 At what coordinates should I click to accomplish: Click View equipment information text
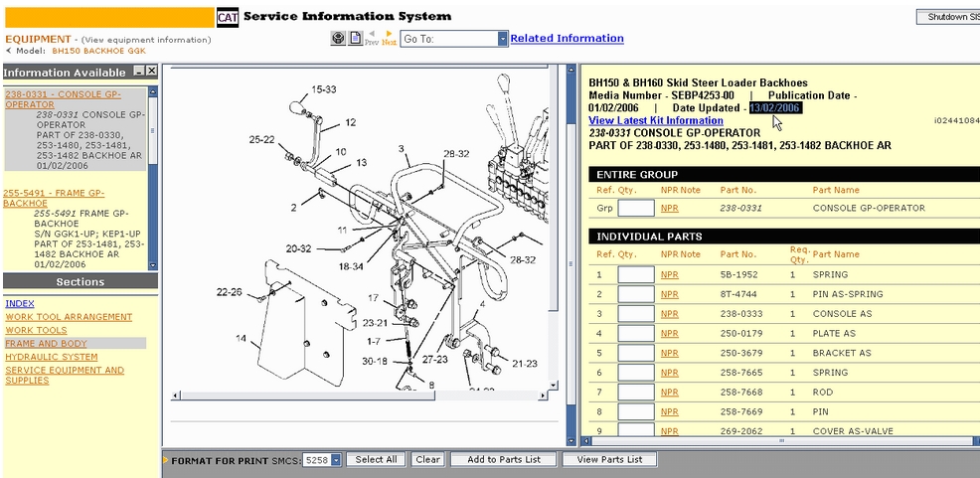coord(146,40)
